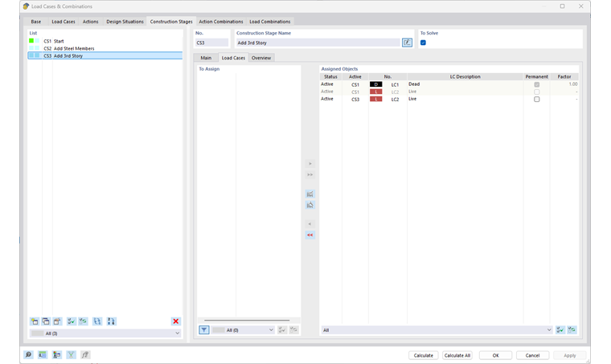Click the lower icon between arrow groups
This screenshot has height=364, width=611.
310,205
